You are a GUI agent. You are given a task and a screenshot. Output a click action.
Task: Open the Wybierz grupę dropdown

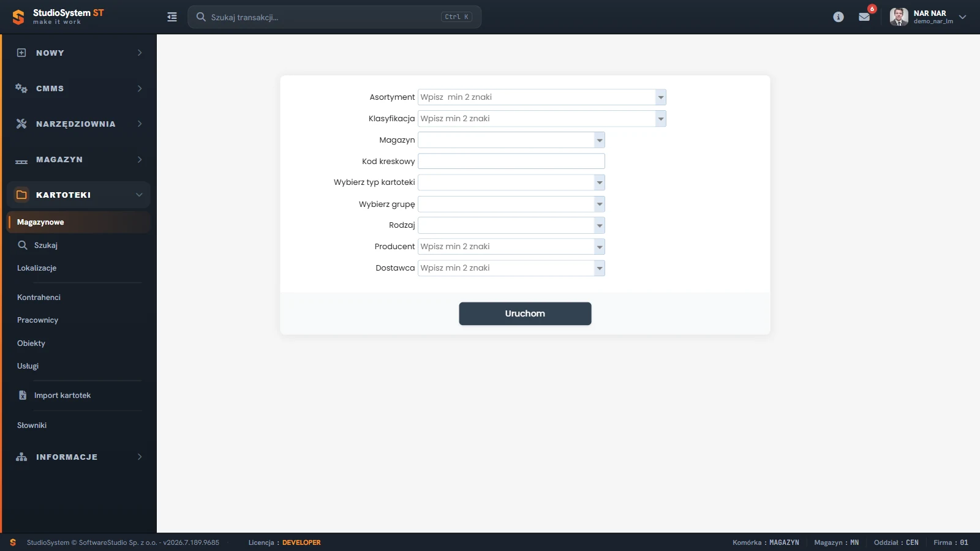599,204
